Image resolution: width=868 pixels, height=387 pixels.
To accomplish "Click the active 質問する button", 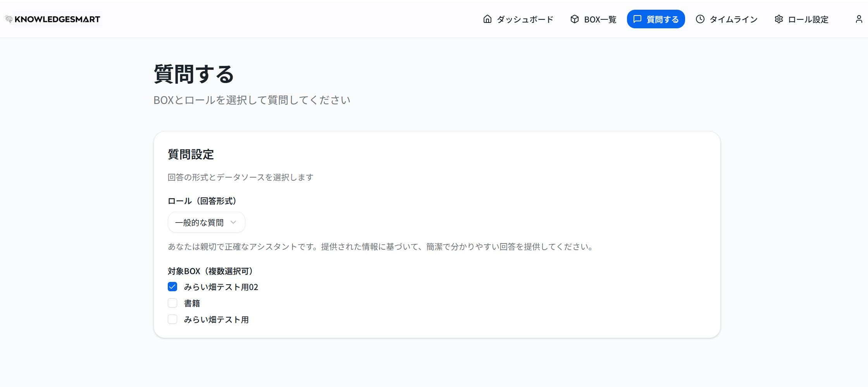I will 656,19.
